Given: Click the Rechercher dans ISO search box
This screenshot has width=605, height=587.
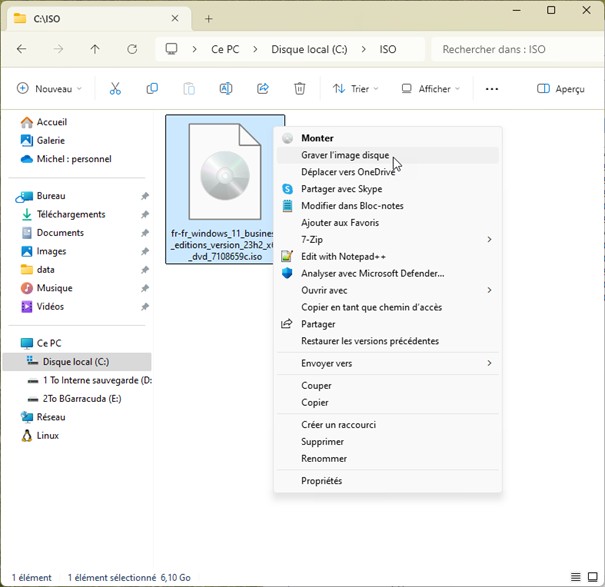Looking at the screenshot, I should point(510,49).
